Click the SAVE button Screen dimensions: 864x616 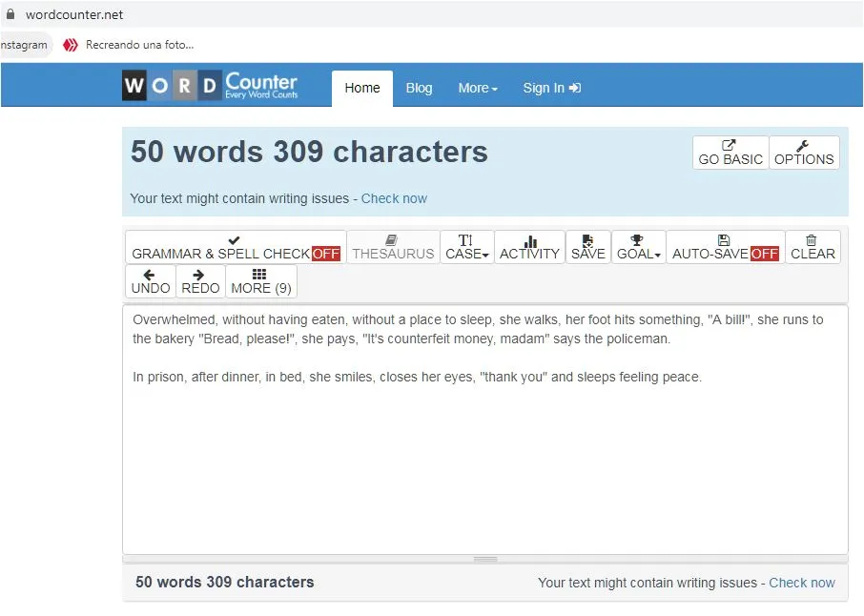[x=588, y=247]
